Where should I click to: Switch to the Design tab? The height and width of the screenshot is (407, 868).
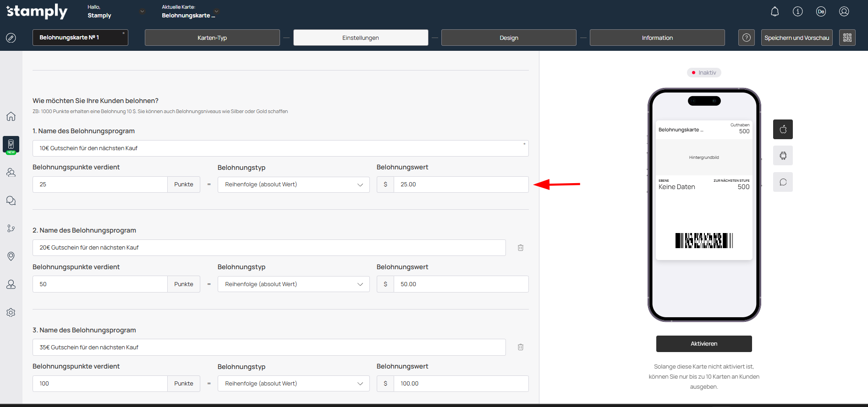[508, 38]
